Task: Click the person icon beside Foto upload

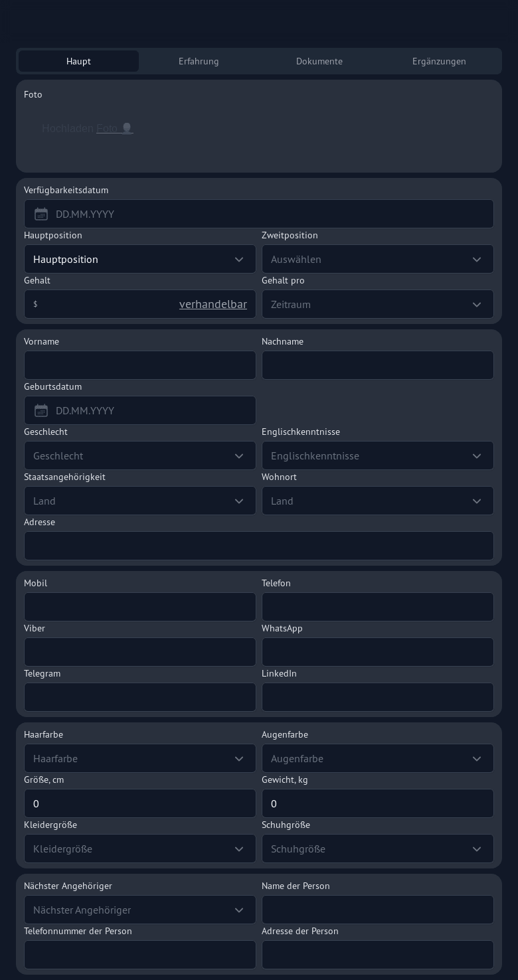Action: [x=127, y=128]
